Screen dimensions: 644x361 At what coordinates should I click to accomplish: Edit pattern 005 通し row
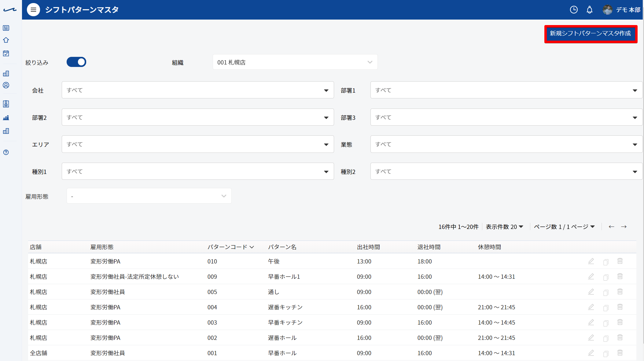(591, 292)
